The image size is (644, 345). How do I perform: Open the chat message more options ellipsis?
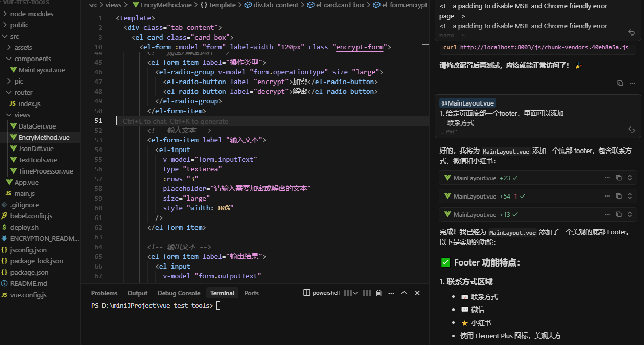(632, 83)
